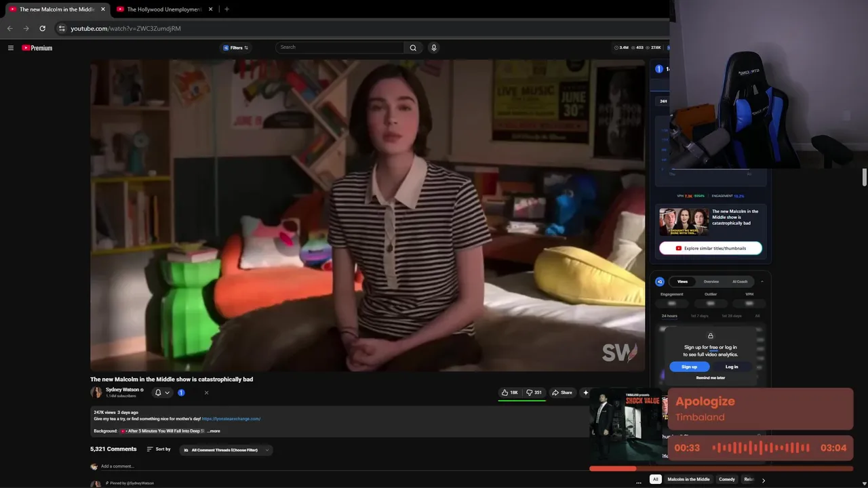Viewport: 868px width, 488px height.
Task: Select the Views tab in analytics panel
Action: (682, 281)
